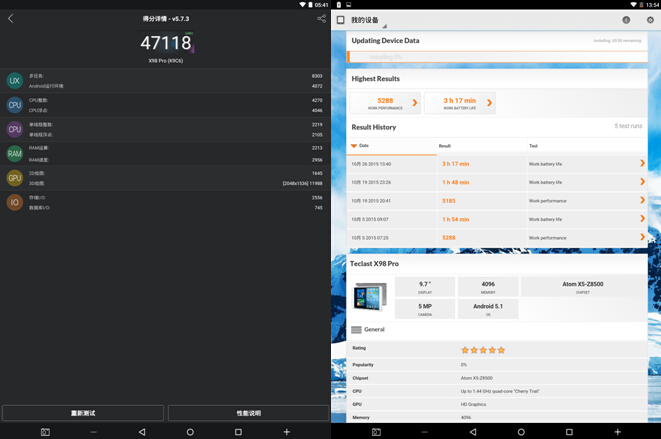
Task: Tap volume down icon in left navigation bar
Action: [94, 432]
